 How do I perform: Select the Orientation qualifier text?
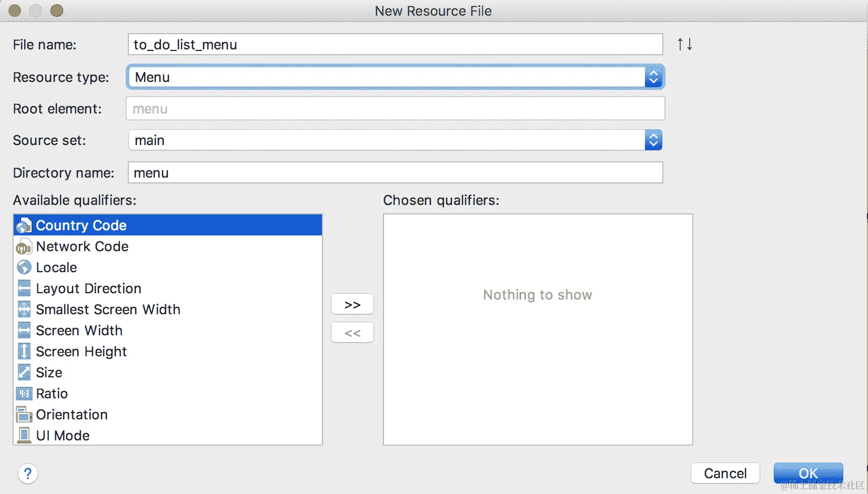[72, 415]
